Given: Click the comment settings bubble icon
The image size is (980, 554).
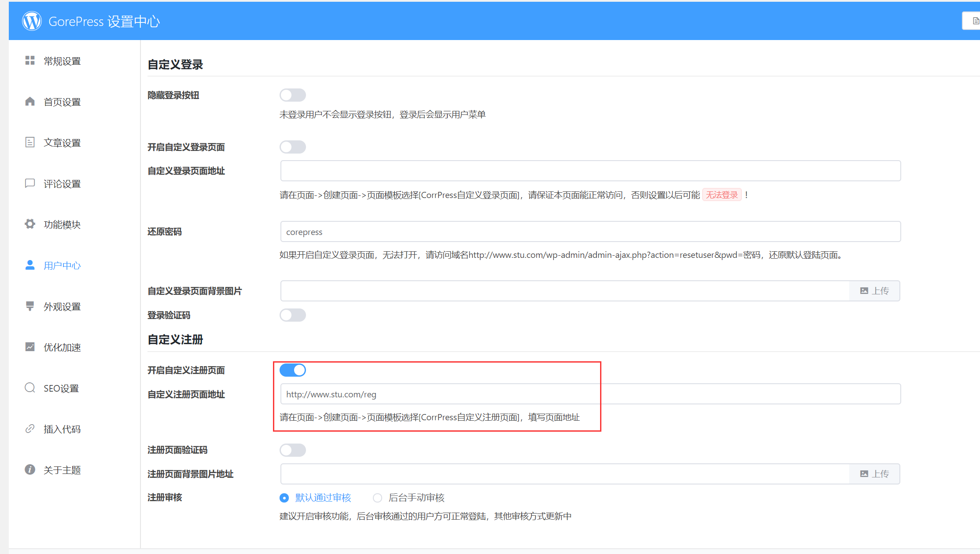Looking at the screenshot, I should pyautogui.click(x=30, y=183).
